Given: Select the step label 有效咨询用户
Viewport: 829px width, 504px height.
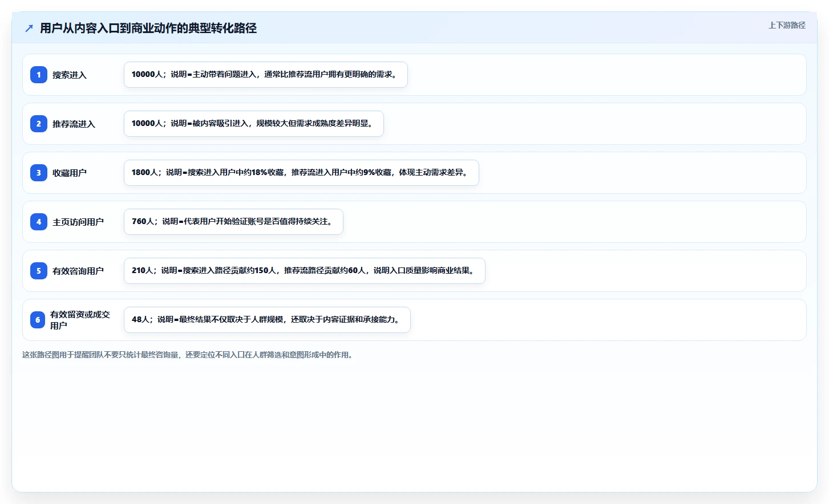Looking at the screenshot, I should 78,271.
